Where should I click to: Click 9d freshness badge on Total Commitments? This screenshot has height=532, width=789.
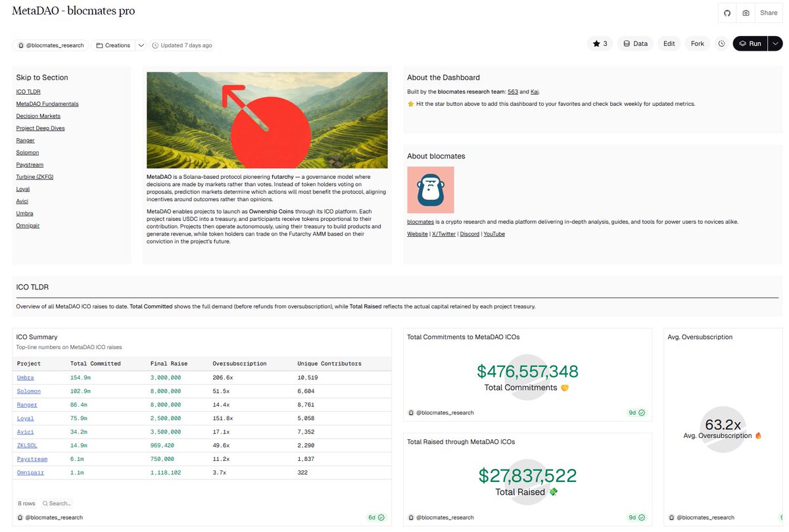click(637, 413)
